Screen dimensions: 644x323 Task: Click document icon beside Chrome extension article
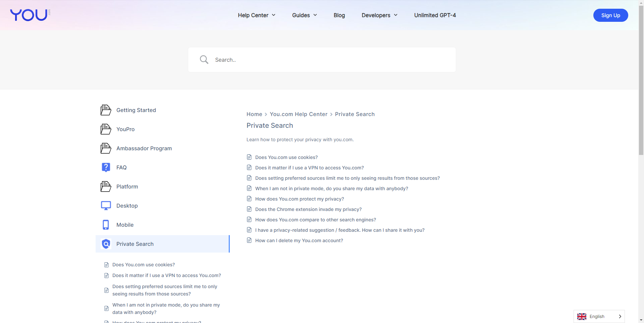[249, 209]
